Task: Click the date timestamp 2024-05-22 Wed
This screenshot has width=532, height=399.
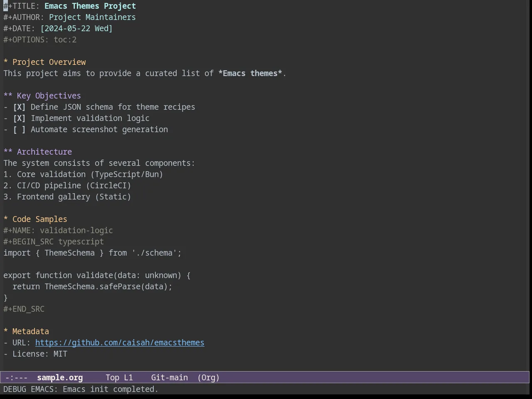Action: pos(76,29)
